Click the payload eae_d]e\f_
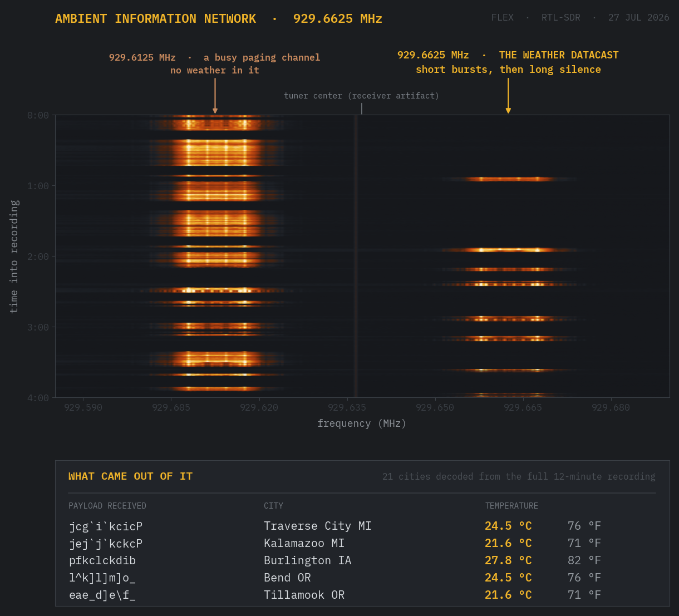The width and height of the screenshot is (679, 616). pos(102,595)
